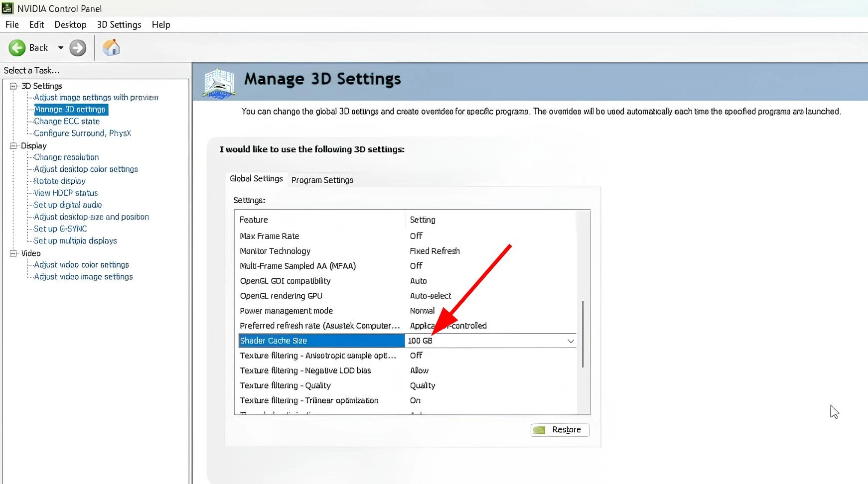This screenshot has width=868, height=484.
Task: Select Texture filtering - Quality row
Action: [x=407, y=385]
